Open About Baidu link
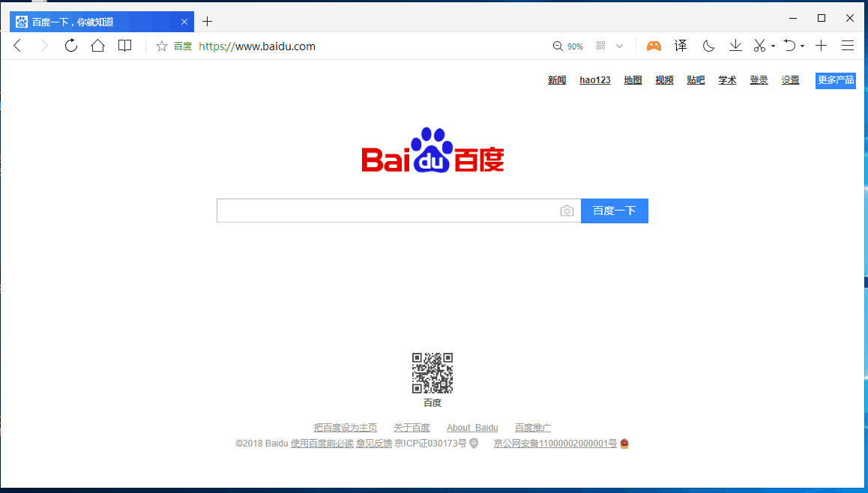Viewport: 868px width, 493px height. click(x=472, y=428)
